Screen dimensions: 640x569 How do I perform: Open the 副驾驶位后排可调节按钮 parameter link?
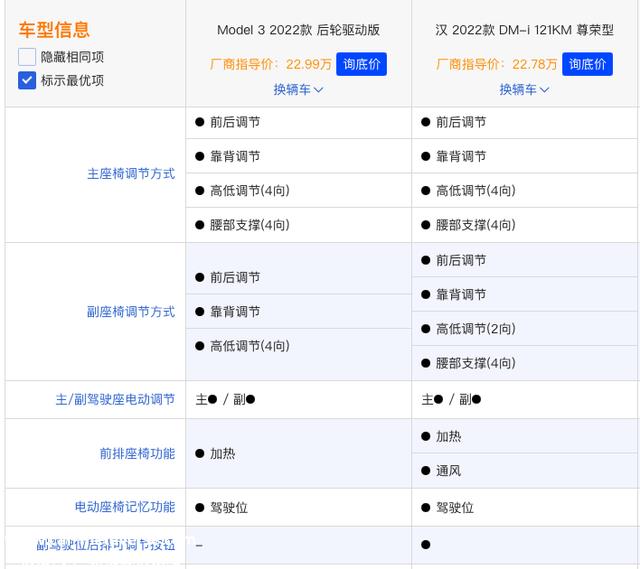106,545
